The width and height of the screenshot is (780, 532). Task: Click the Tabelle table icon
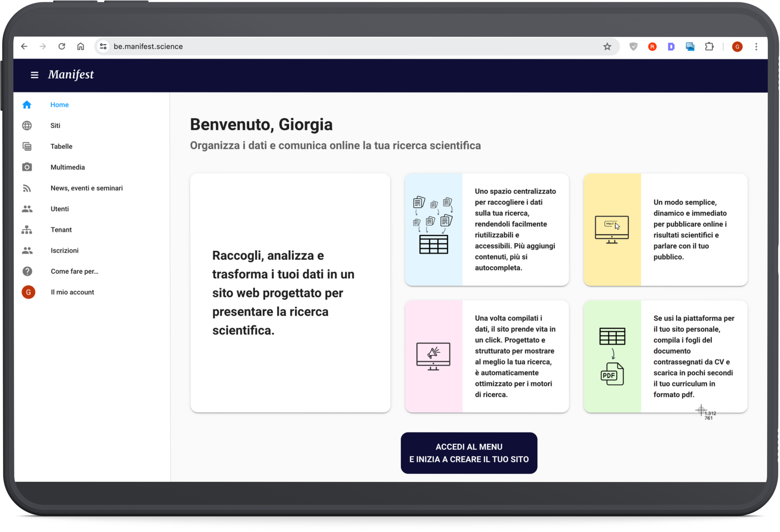tap(27, 146)
